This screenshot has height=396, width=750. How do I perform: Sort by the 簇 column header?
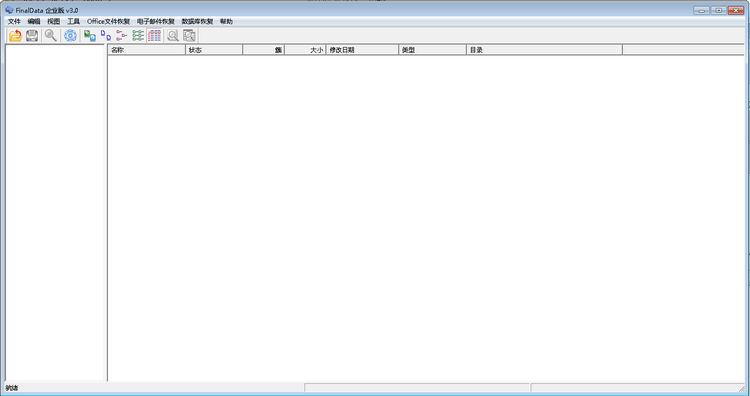point(264,50)
